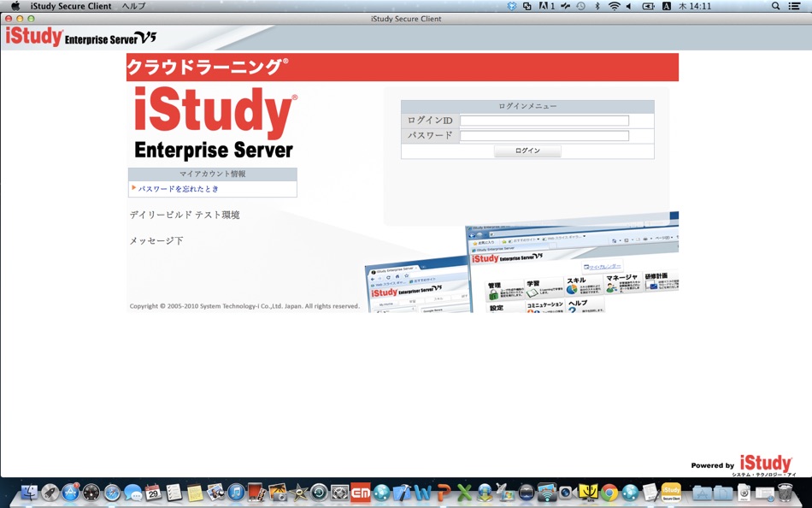
Task: Open the パスワードを忘れたとき link
Action: (178, 189)
